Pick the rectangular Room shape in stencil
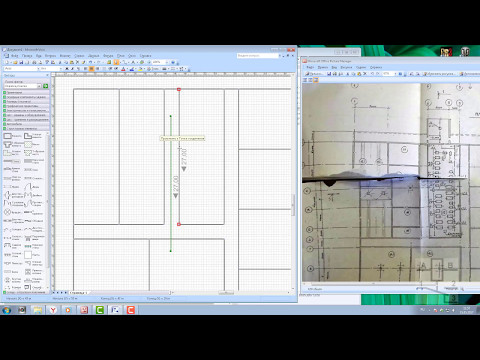Image resolution: width=480 pixels, height=360 pixels. [7, 136]
